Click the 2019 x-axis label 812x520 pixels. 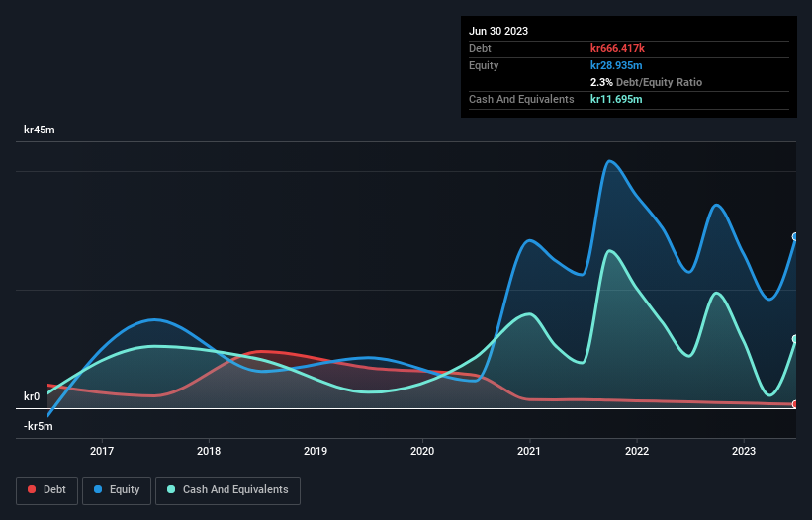[316, 451]
